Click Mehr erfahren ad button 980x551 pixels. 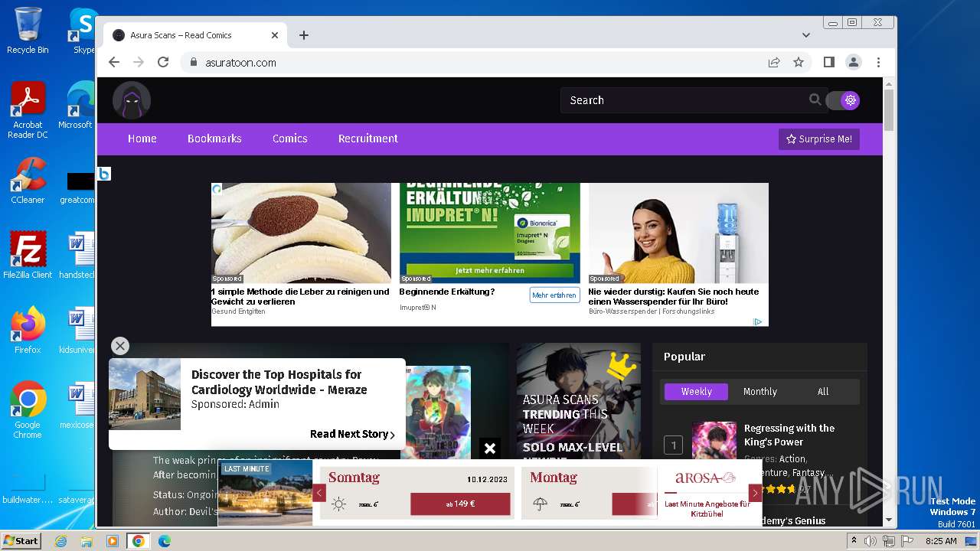(x=554, y=295)
